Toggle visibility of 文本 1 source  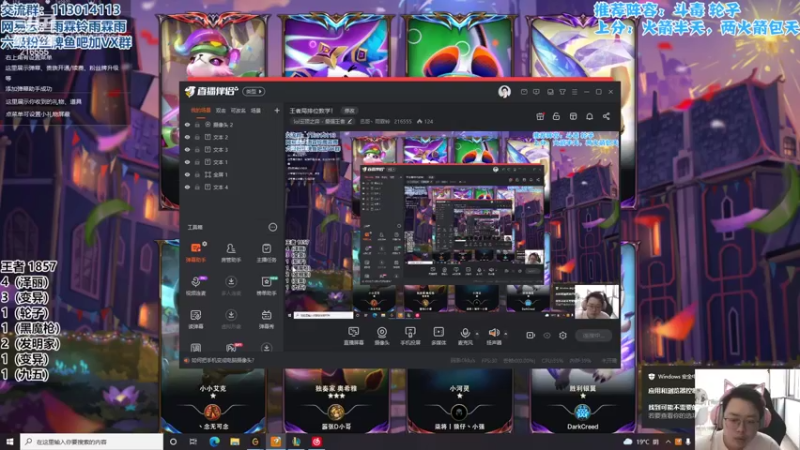(187, 162)
